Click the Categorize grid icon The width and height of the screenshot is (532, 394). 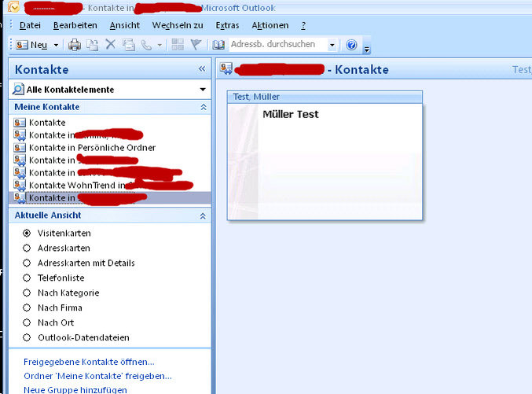coord(178,45)
